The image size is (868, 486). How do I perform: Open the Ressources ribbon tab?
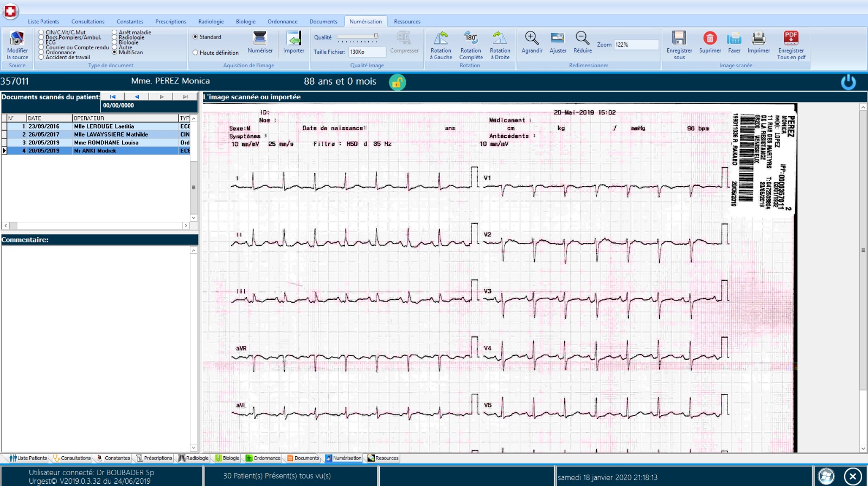pyautogui.click(x=407, y=22)
